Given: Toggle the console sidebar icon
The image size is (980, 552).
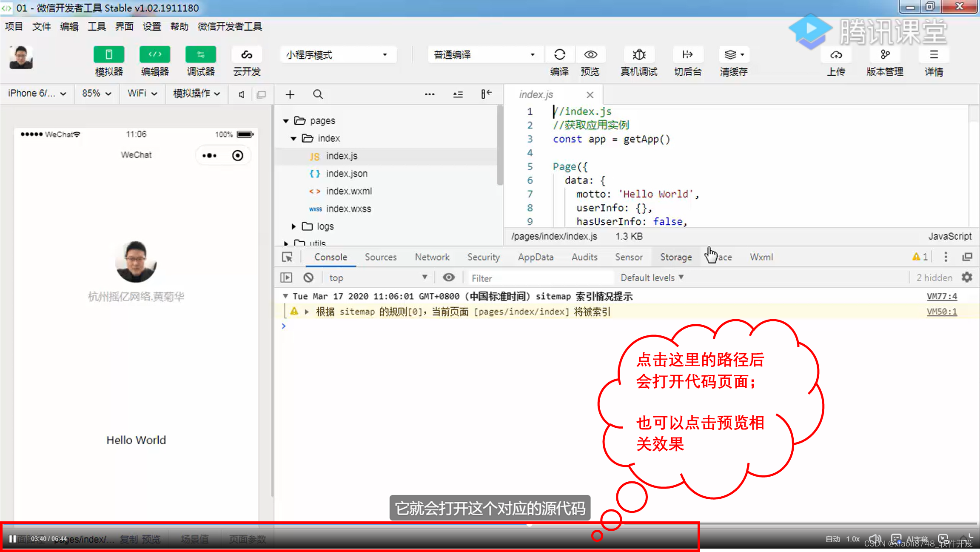Looking at the screenshot, I should [286, 277].
